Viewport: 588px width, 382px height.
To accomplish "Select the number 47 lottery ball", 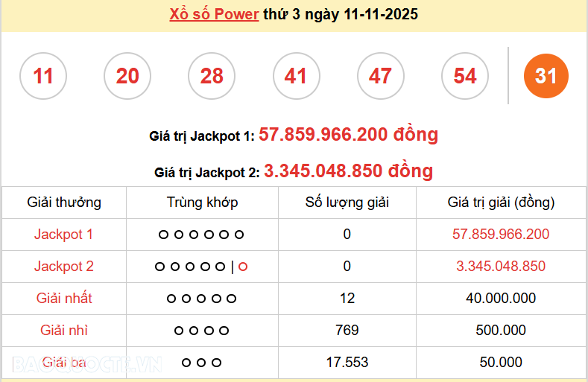I will pyautogui.click(x=380, y=76).
